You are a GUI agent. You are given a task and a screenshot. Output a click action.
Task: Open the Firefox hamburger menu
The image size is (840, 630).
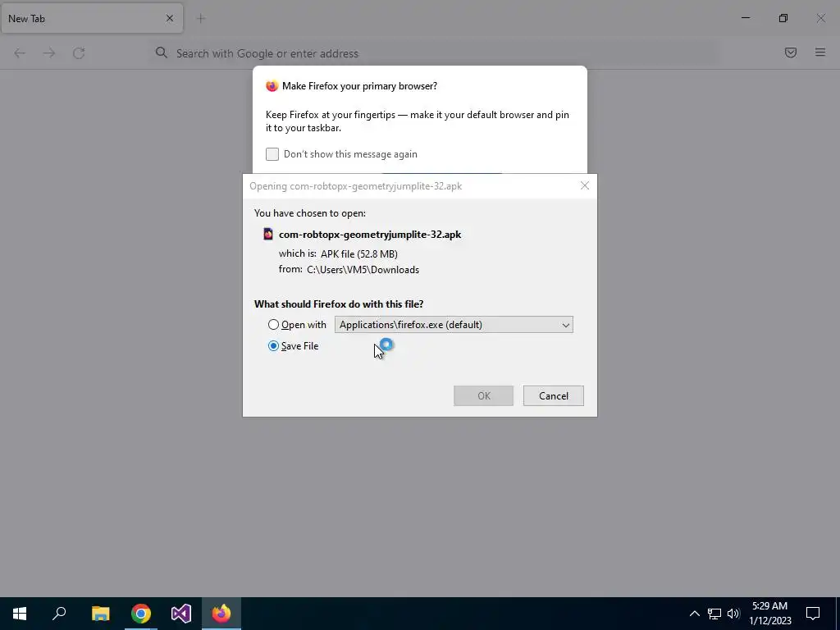pos(820,52)
